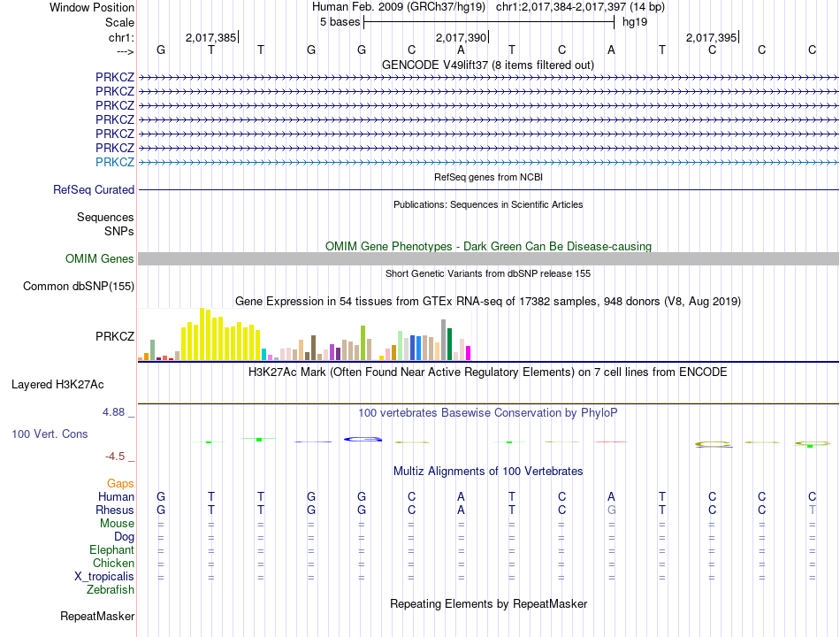This screenshot has width=840, height=637.
Task: Click the Gaps label in Multiz alignment
Action: tap(120, 484)
